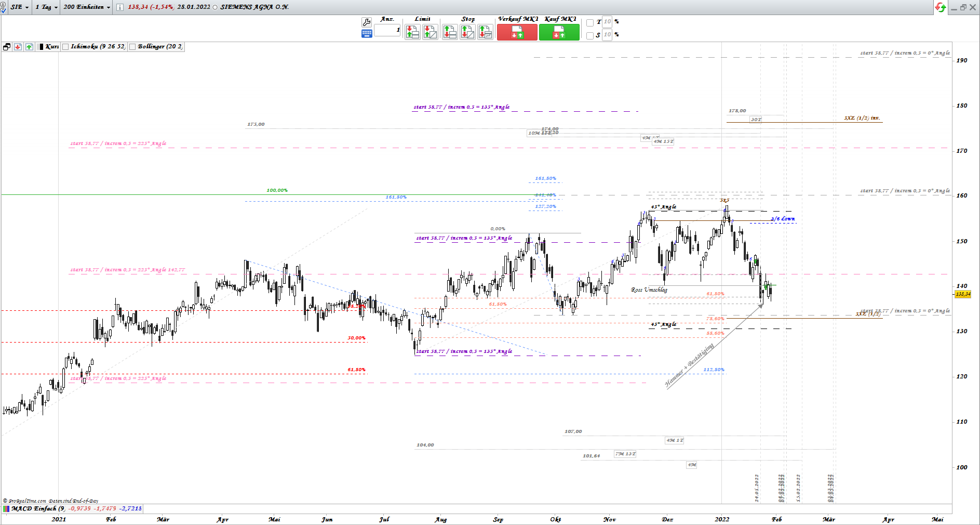Open the info icon beside the price

120,7
